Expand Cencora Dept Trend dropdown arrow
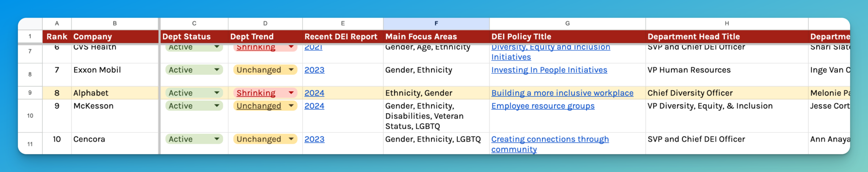Screen dimensions: 868x172 click(291, 139)
